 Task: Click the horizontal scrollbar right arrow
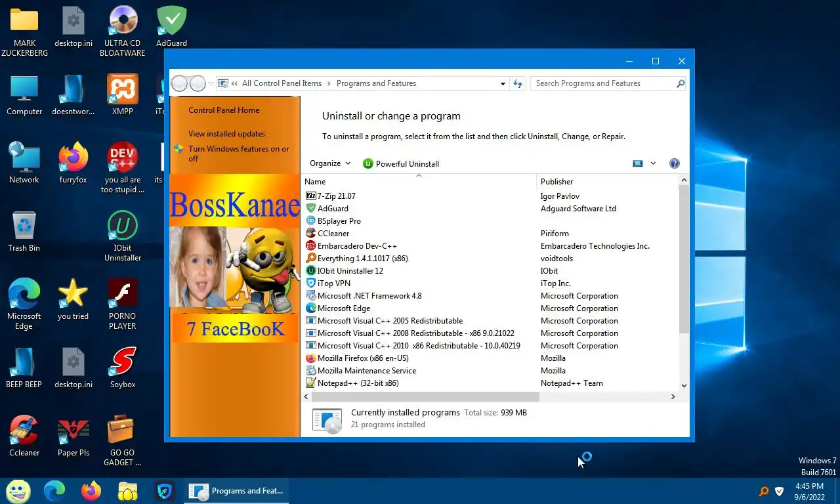click(x=673, y=396)
